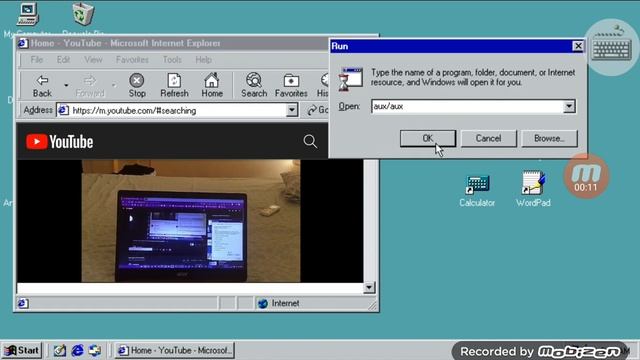
Task: Click OK in the Run dialog
Action: (428, 138)
